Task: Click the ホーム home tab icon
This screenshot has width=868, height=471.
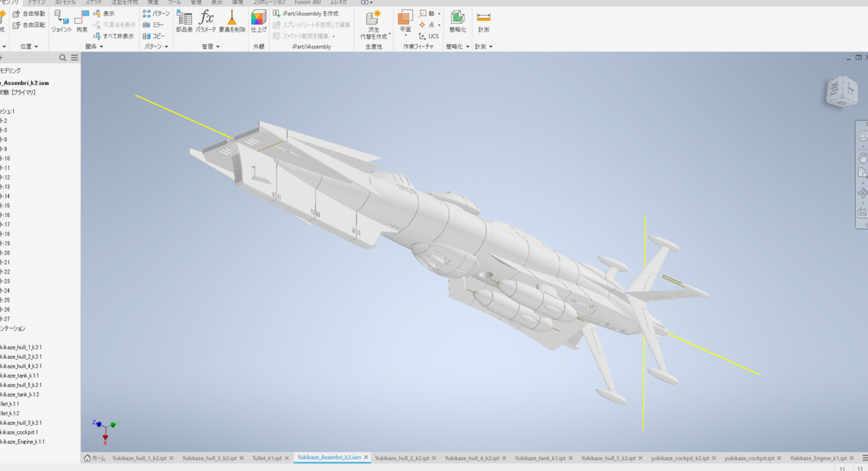Action: click(x=88, y=458)
